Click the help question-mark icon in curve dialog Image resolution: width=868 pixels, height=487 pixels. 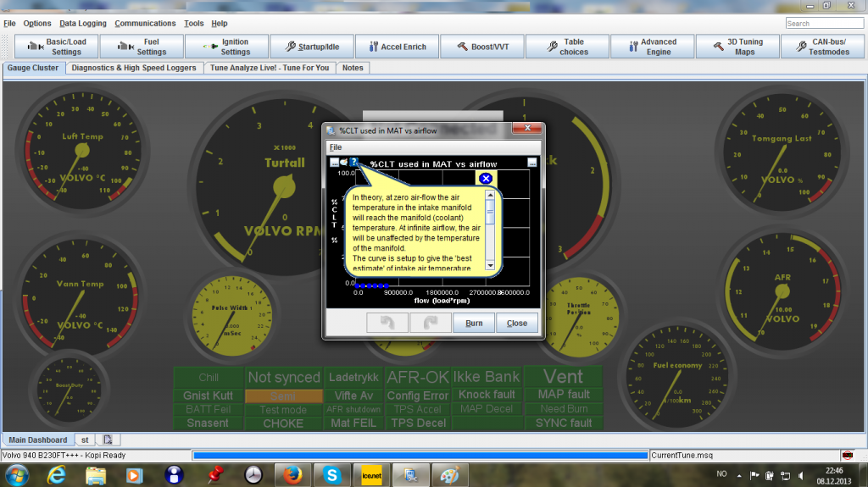tap(353, 162)
